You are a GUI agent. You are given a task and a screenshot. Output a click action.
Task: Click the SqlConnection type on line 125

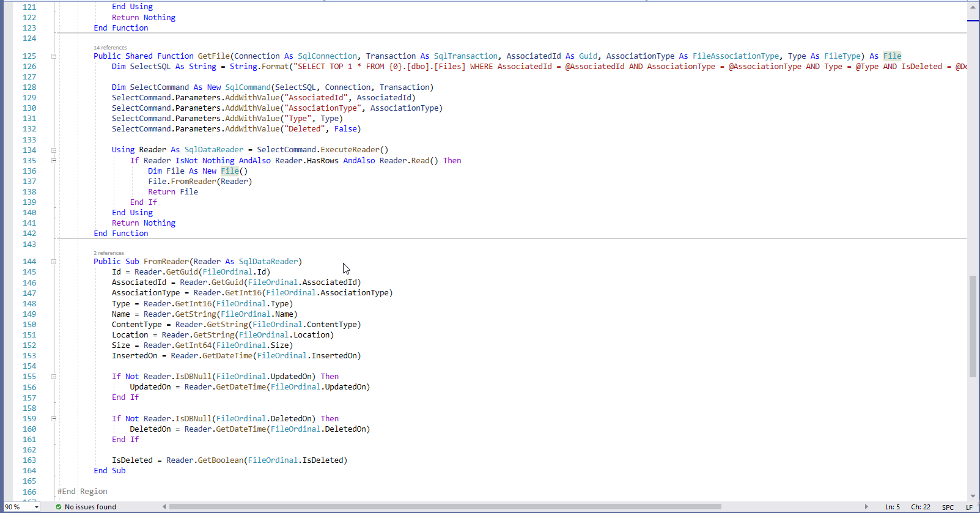(328, 56)
